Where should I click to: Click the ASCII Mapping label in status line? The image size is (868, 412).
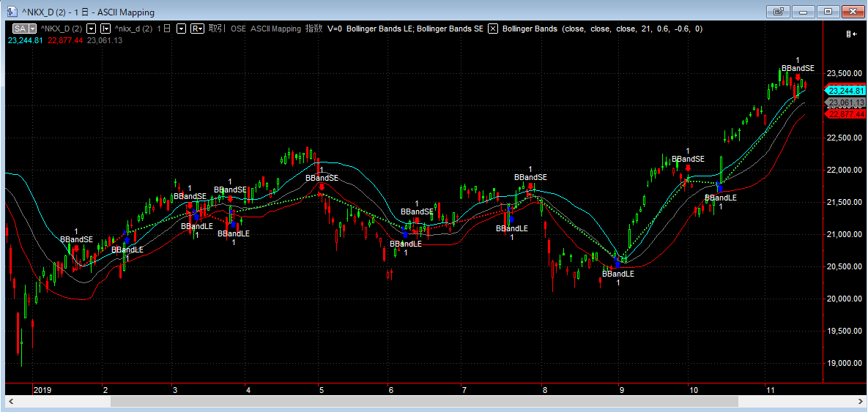pos(275,29)
